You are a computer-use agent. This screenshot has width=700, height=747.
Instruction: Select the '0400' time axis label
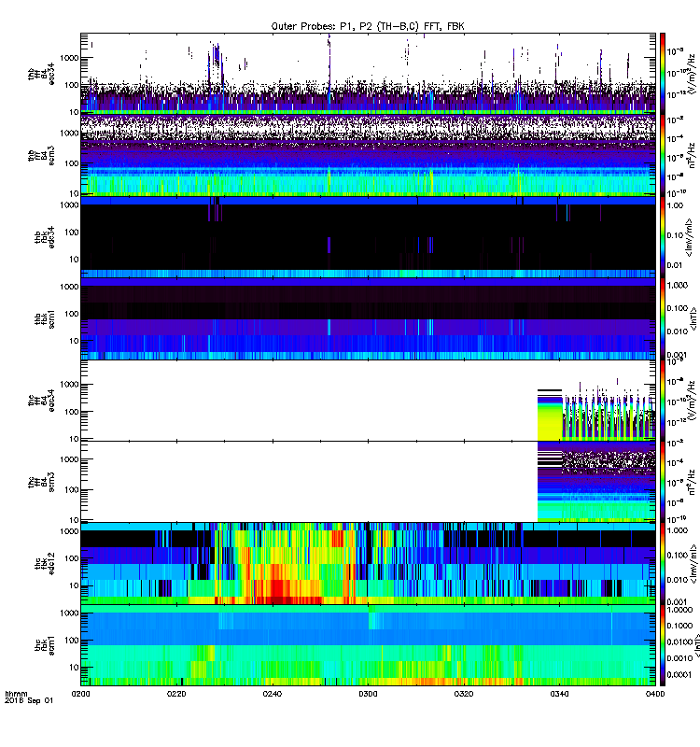tap(655, 694)
